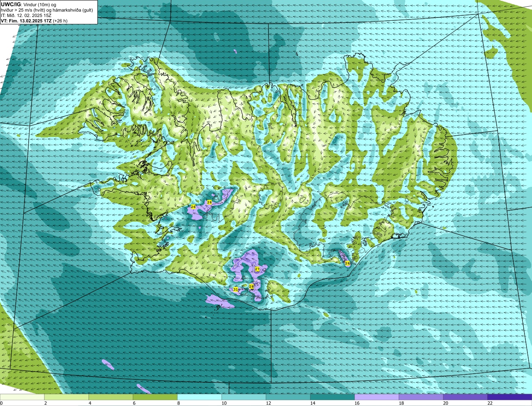Click the legend scale number 8

pyautogui.click(x=178, y=403)
